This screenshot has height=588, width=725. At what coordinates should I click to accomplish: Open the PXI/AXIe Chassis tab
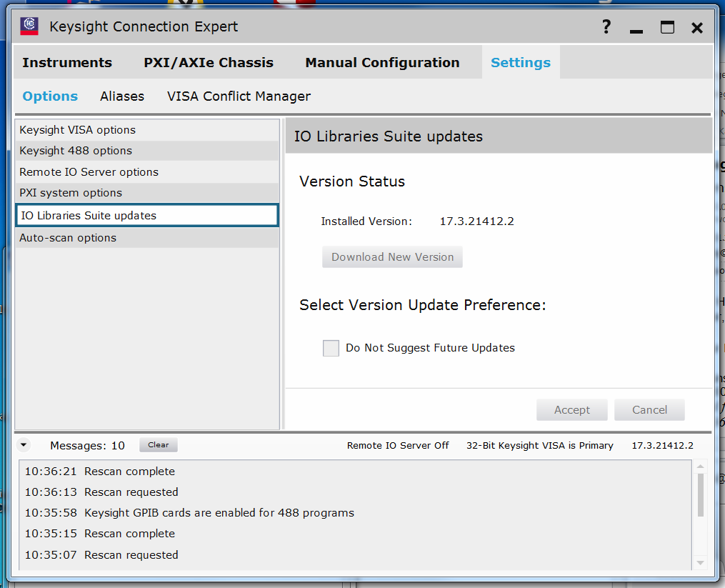point(209,63)
